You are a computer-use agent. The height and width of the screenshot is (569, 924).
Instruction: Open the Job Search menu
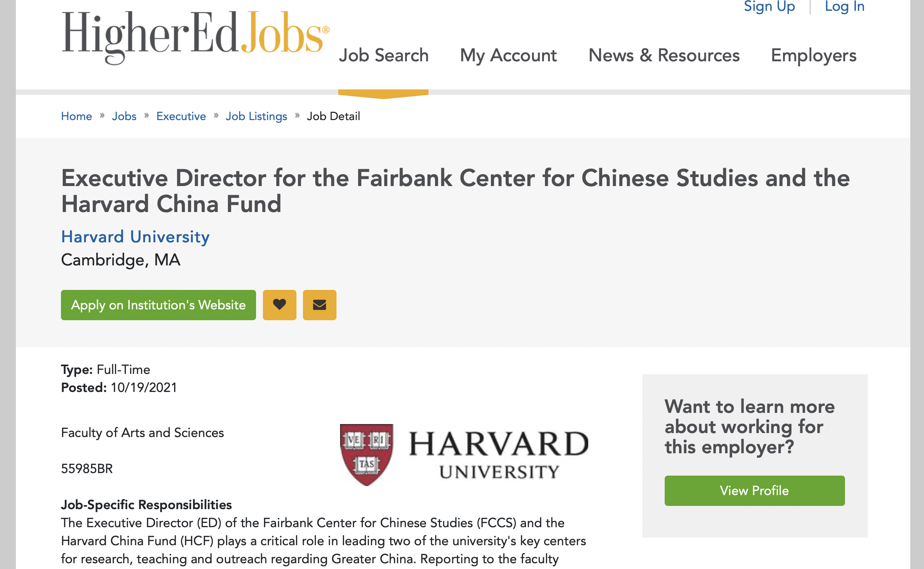[x=383, y=56]
